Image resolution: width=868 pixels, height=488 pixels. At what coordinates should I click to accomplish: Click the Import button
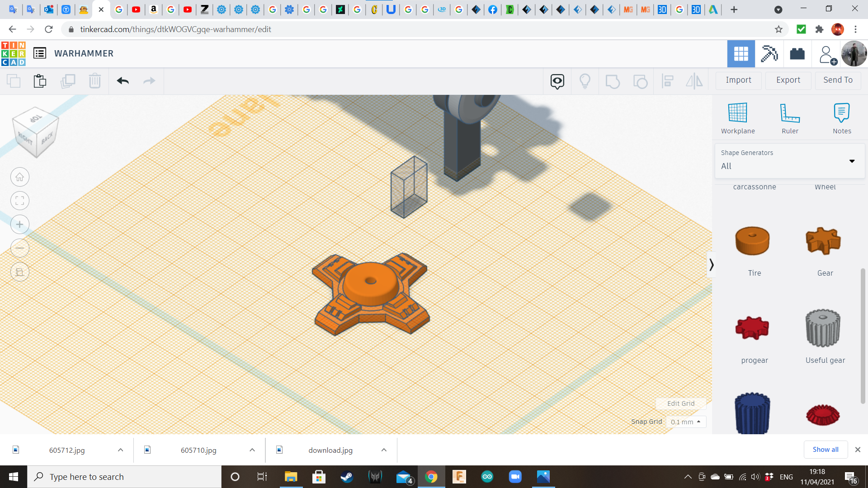(x=738, y=80)
